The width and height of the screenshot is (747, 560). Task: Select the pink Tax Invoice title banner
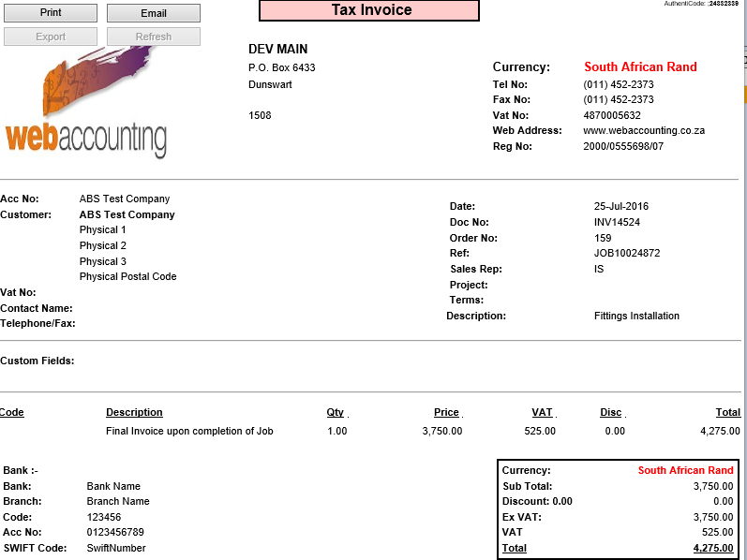[369, 10]
